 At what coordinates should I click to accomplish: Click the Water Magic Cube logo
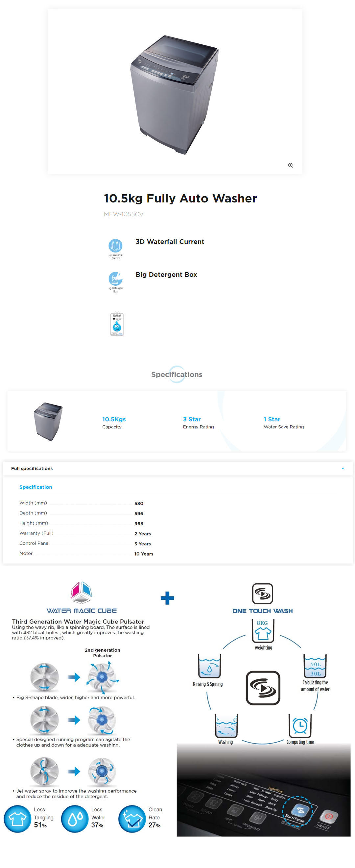pos(82,592)
